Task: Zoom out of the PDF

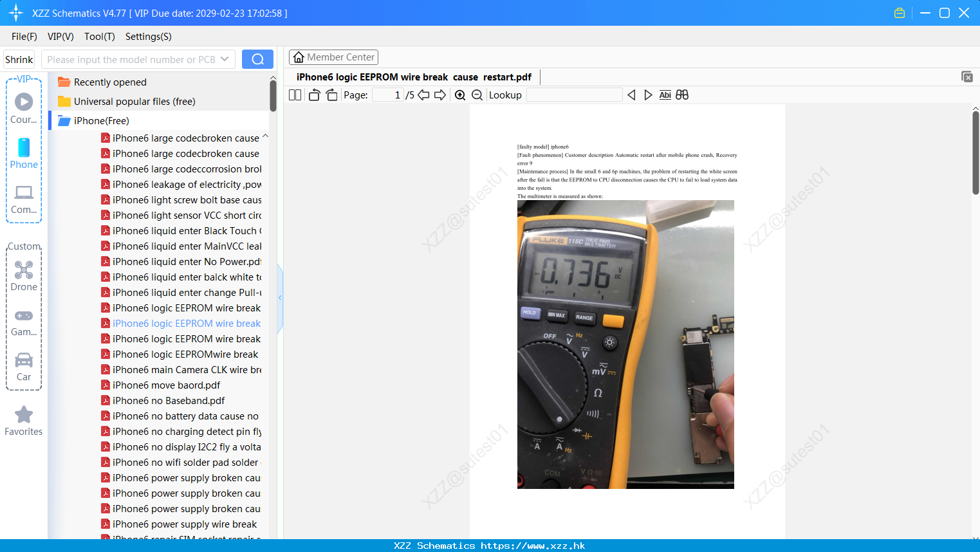Action: coord(477,95)
